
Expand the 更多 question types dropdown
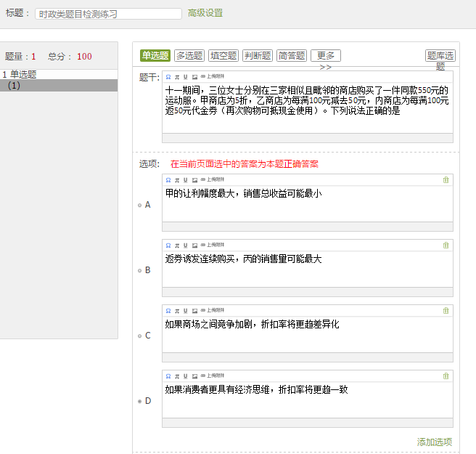pos(325,55)
